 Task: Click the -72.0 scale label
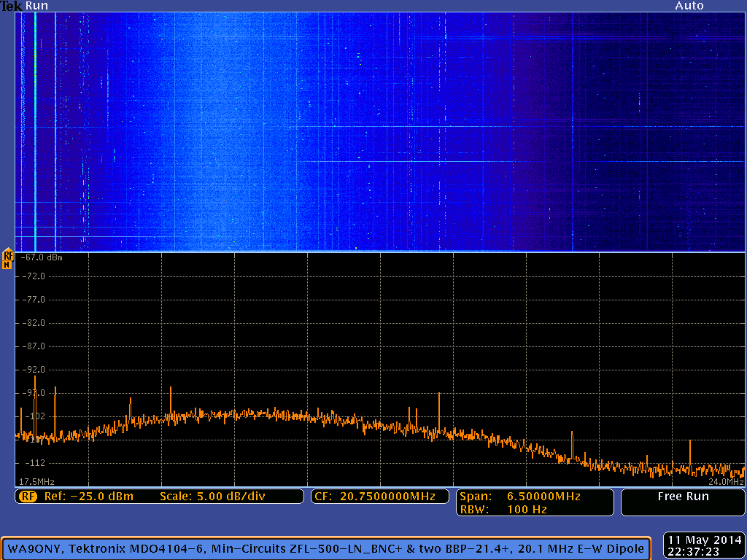34,276
